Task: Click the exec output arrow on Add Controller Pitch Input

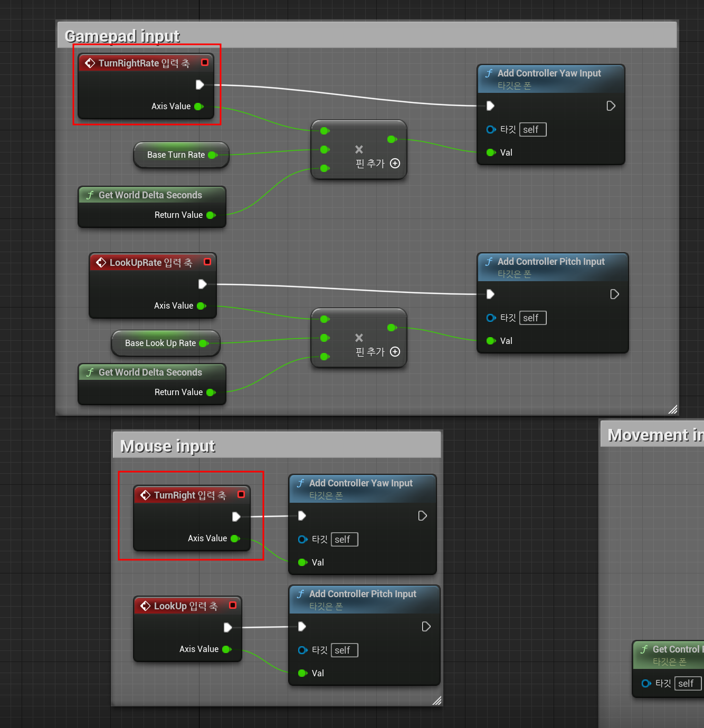Action: 614,294
